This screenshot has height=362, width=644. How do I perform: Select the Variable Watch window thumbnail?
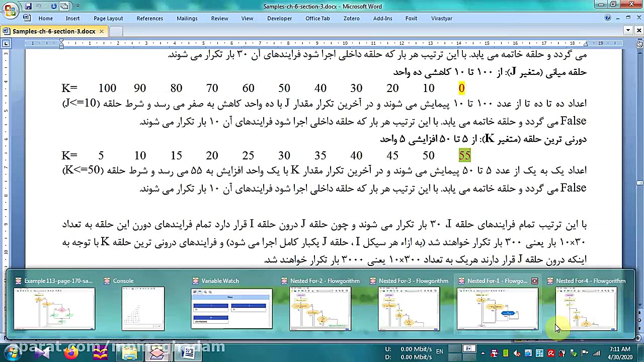point(231,309)
